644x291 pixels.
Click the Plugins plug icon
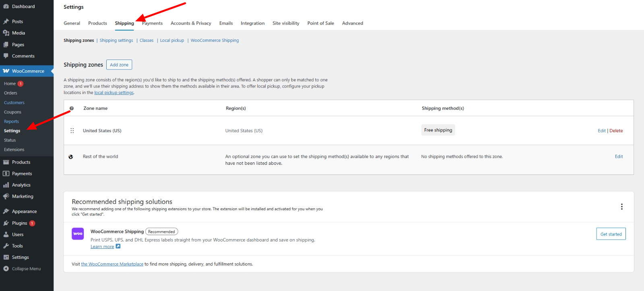pos(6,223)
